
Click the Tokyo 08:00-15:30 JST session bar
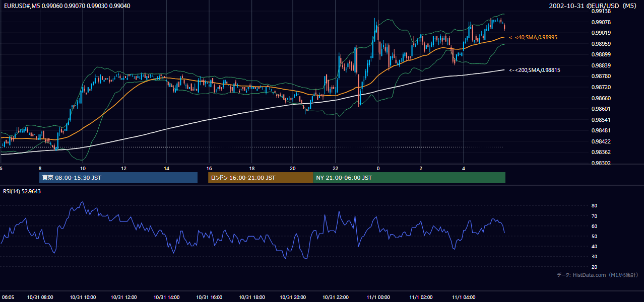click(118, 178)
